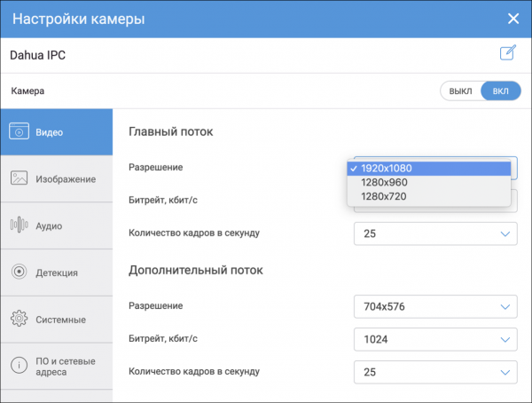
Task: Click the info icon for firmware and network
Action: [19, 366]
